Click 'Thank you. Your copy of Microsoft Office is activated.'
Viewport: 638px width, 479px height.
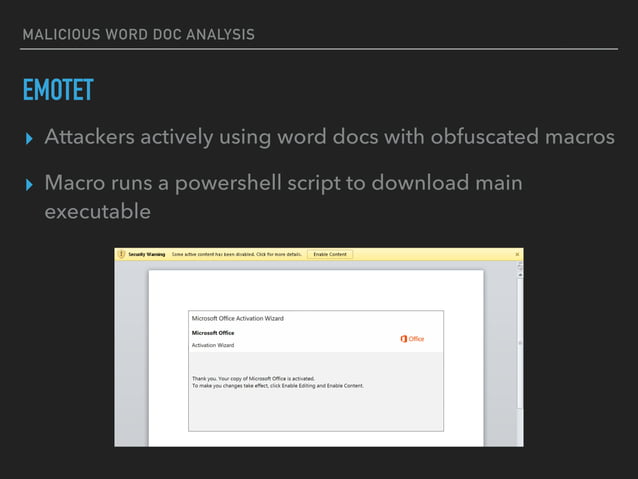click(253, 378)
